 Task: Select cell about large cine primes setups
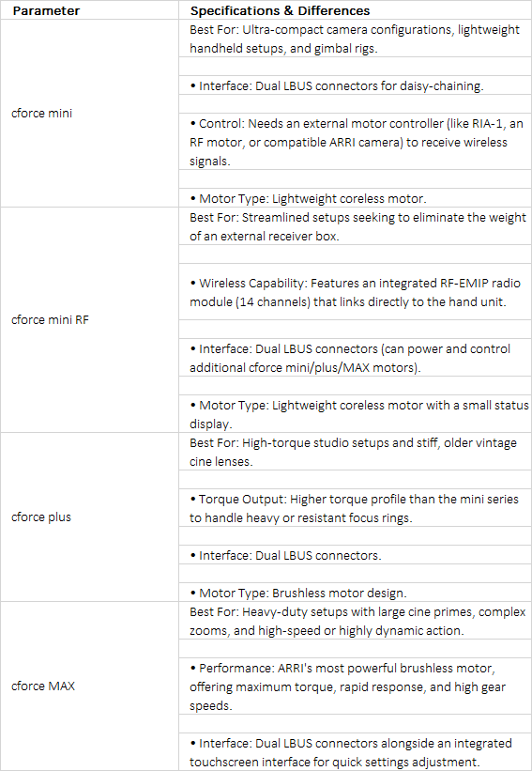356,621
